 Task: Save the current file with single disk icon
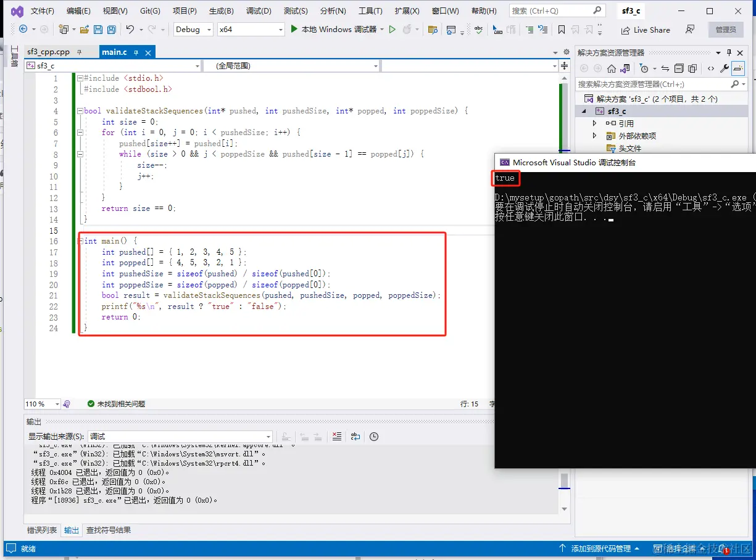[x=98, y=30]
